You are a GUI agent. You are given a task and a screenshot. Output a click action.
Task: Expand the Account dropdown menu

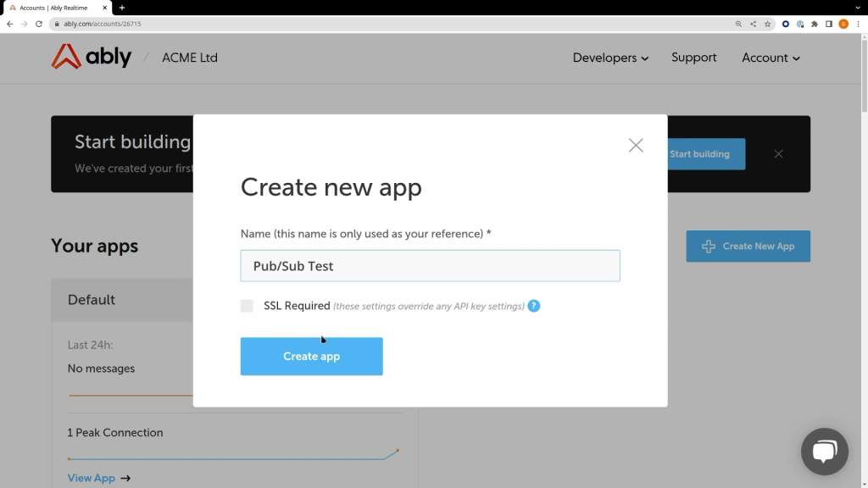[x=771, y=58]
